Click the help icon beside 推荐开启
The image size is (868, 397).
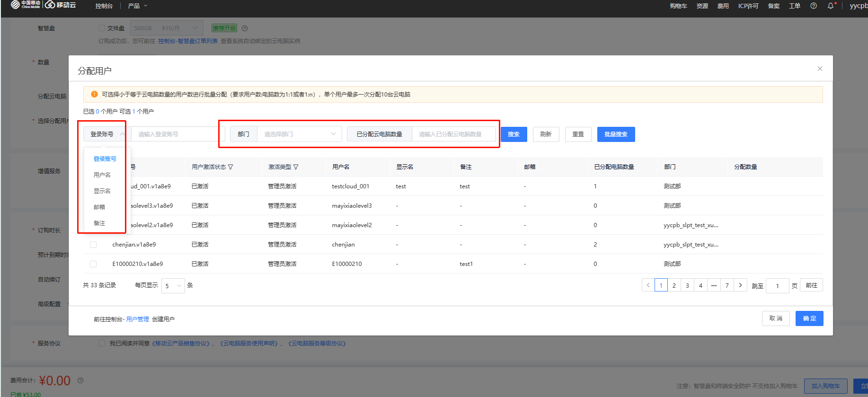tap(245, 28)
